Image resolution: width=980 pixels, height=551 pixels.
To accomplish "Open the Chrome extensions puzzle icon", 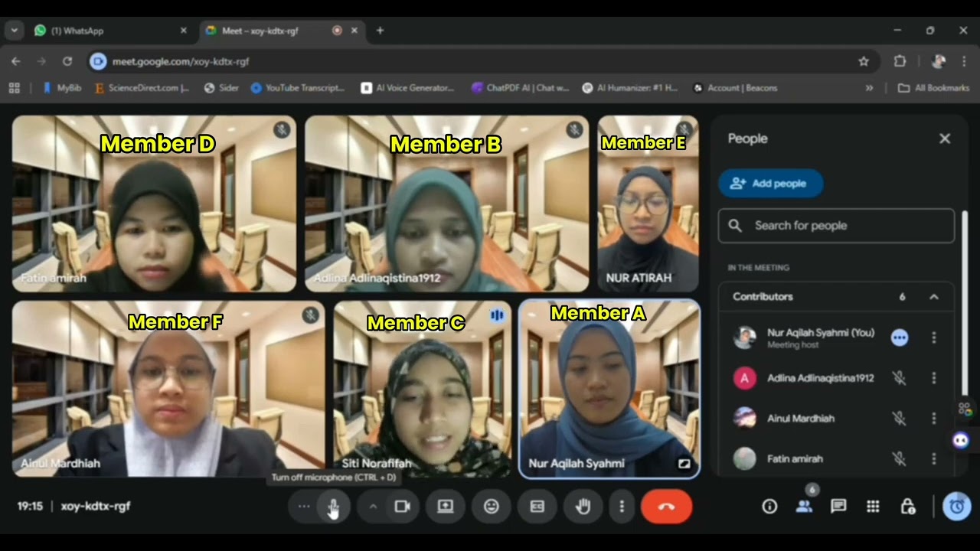I will [900, 61].
